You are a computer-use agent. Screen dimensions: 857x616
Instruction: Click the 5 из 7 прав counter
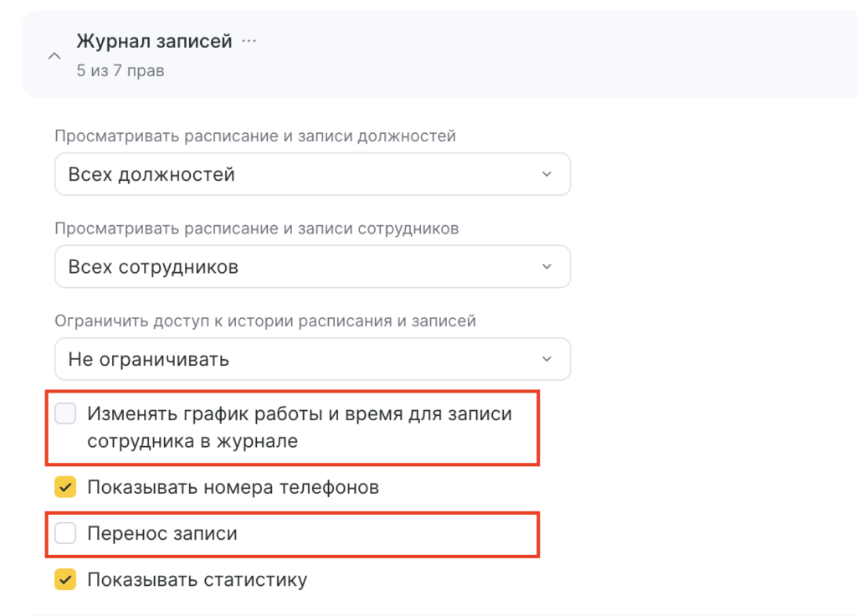click(x=121, y=70)
